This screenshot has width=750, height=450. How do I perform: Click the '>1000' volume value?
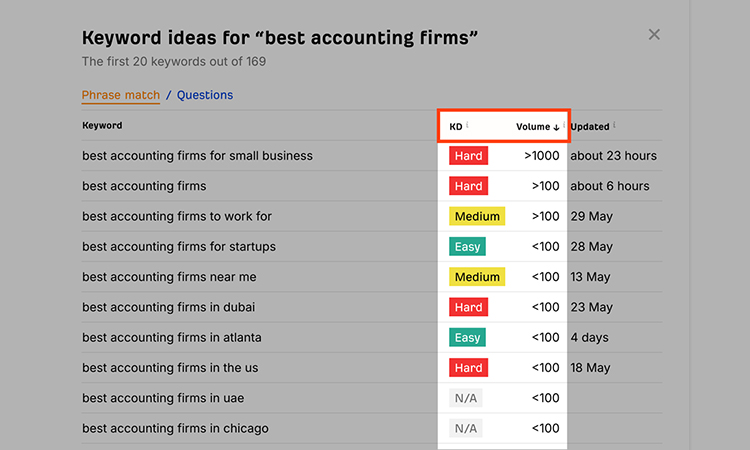[x=541, y=156]
